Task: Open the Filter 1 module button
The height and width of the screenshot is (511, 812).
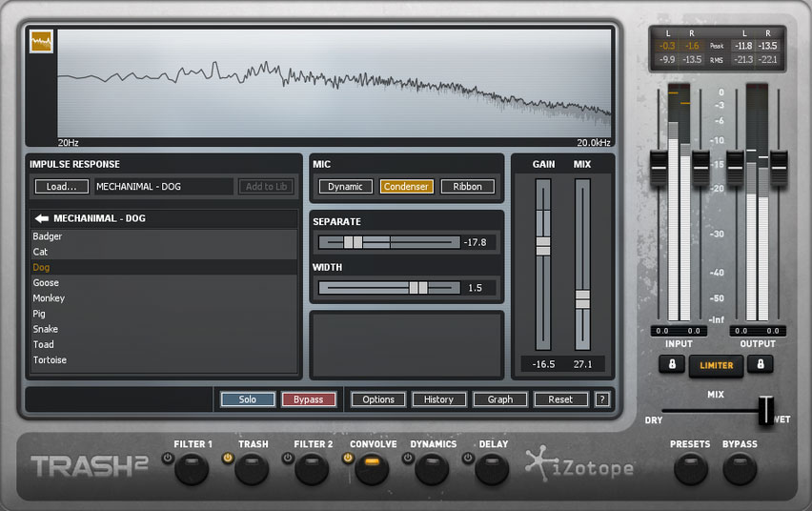Action: tap(192, 468)
